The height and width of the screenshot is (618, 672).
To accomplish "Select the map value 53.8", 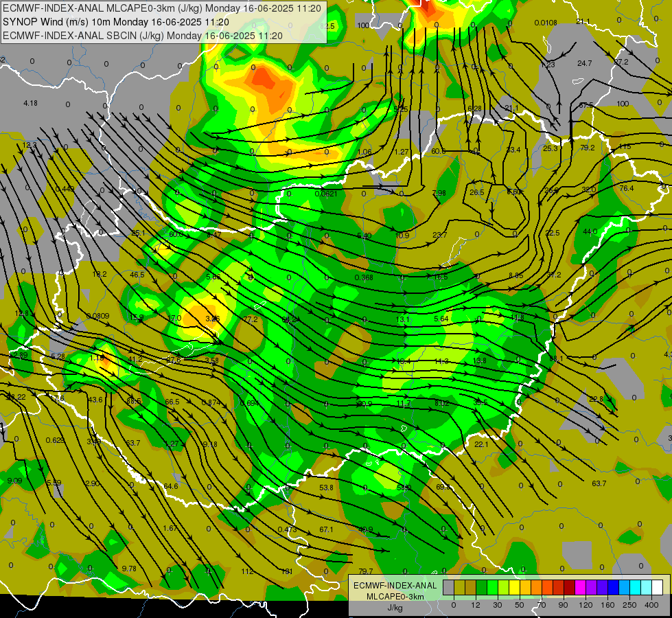I will [x=326, y=488].
